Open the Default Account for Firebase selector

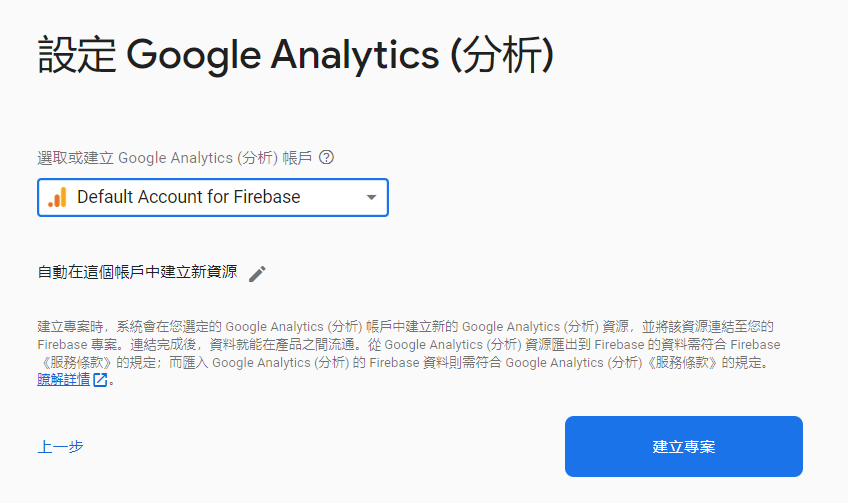[212, 197]
